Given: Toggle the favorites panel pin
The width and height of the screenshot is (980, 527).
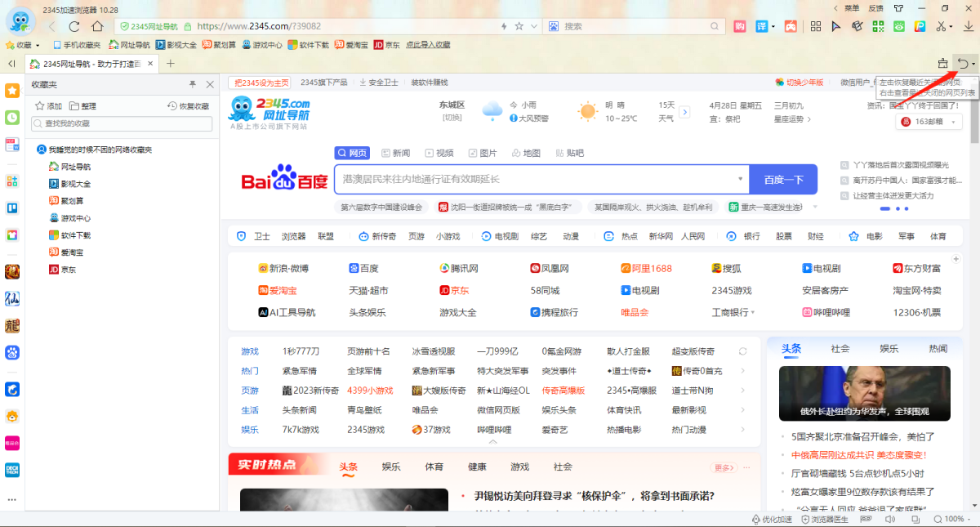Looking at the screenshot, I should [x=193, y=84].
